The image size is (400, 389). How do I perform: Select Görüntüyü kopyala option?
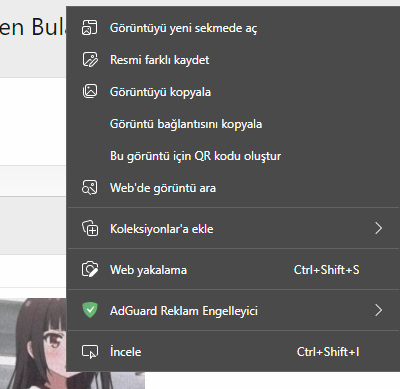pos(233,92)
